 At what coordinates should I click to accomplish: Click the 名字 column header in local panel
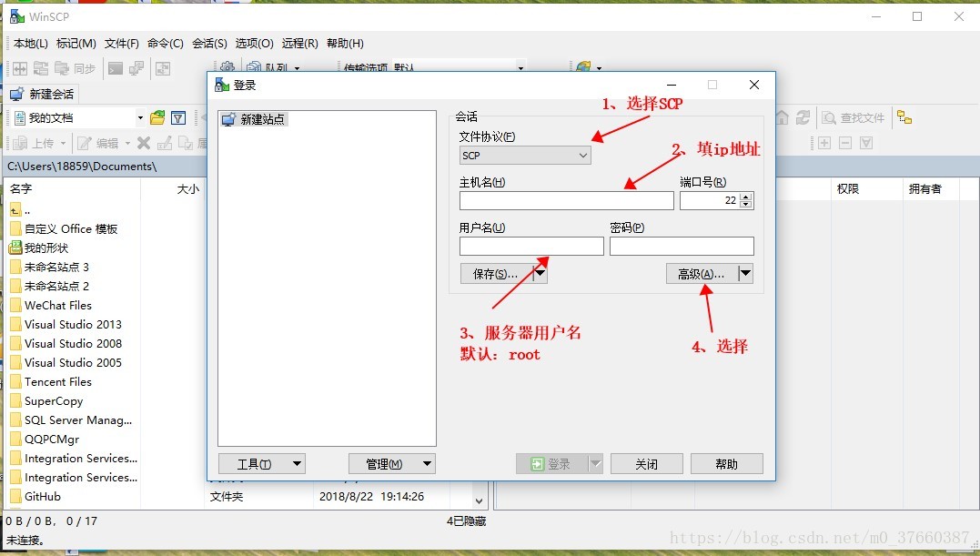point(72,188)
